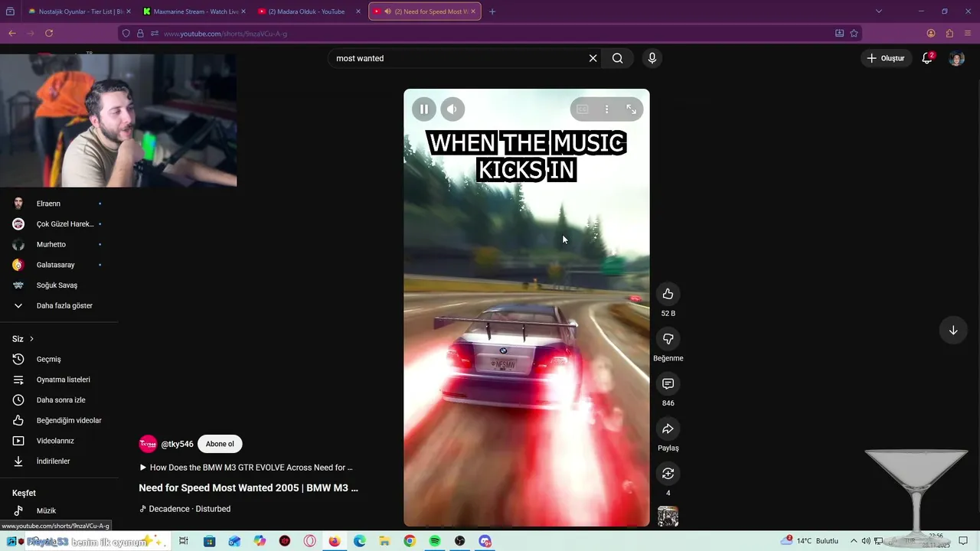Like the Short with 52 B likes
980x551 pixels.
pos(668,294)
